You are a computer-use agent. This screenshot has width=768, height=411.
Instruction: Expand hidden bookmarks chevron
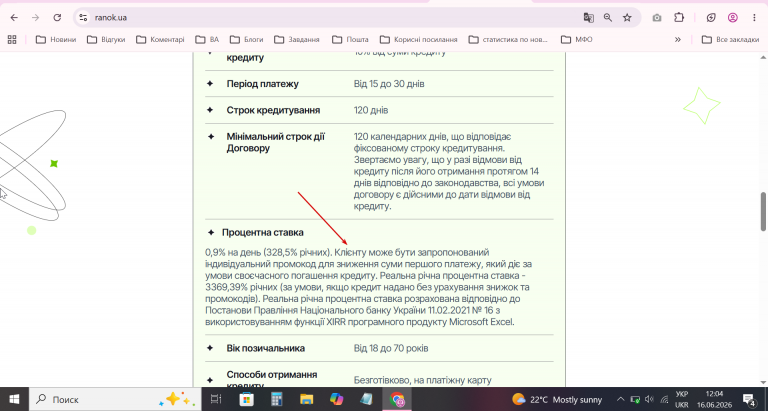[x=678, y=39]
